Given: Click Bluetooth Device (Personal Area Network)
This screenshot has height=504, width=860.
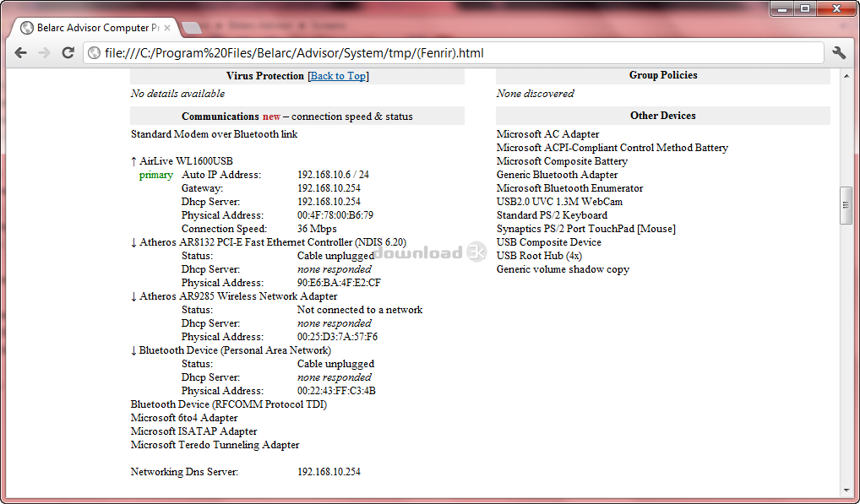Looking at the screenshot, I should coord(235,350).
